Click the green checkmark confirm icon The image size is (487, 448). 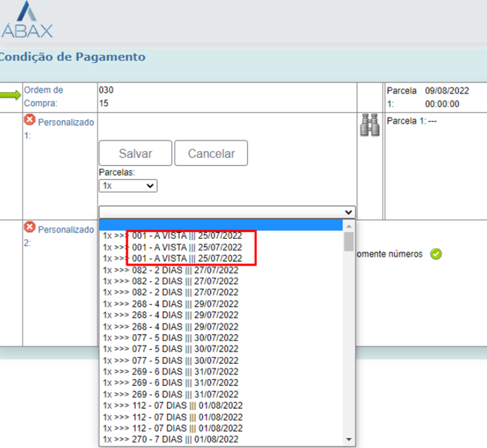[436, 254]
